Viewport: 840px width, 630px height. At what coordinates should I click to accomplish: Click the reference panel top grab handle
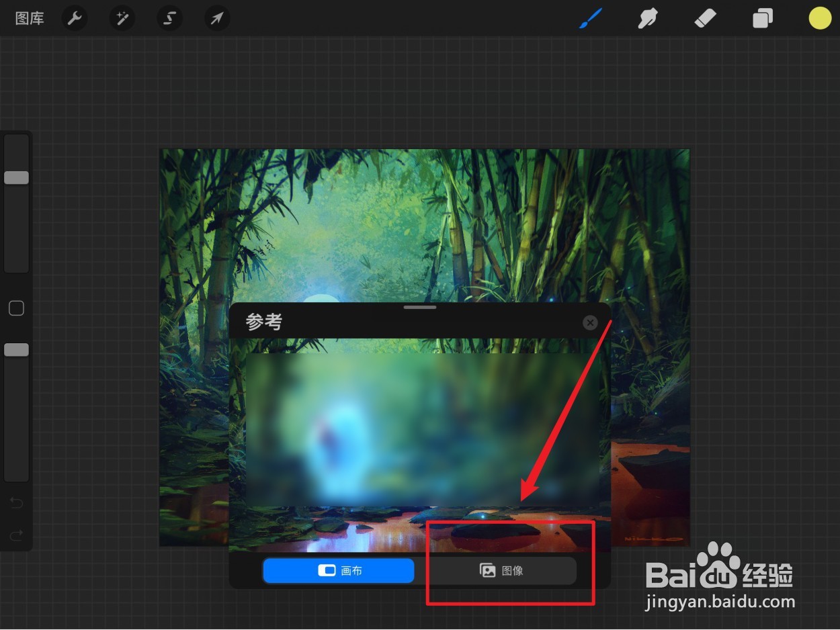(420, 307)
